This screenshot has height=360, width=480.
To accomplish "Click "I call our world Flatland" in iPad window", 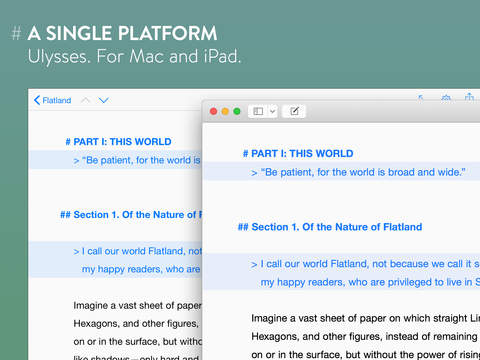I will [138, 251].
